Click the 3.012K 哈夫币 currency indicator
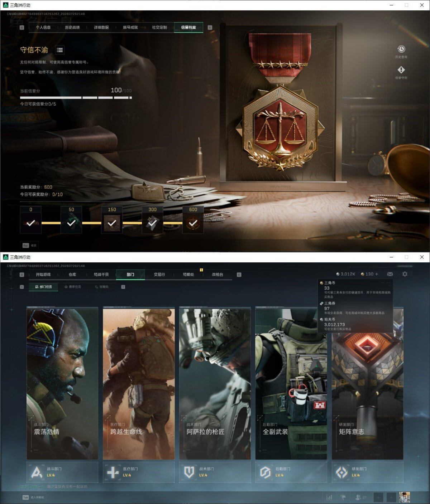Screen dimensions: 430x504 pos(345,274)
